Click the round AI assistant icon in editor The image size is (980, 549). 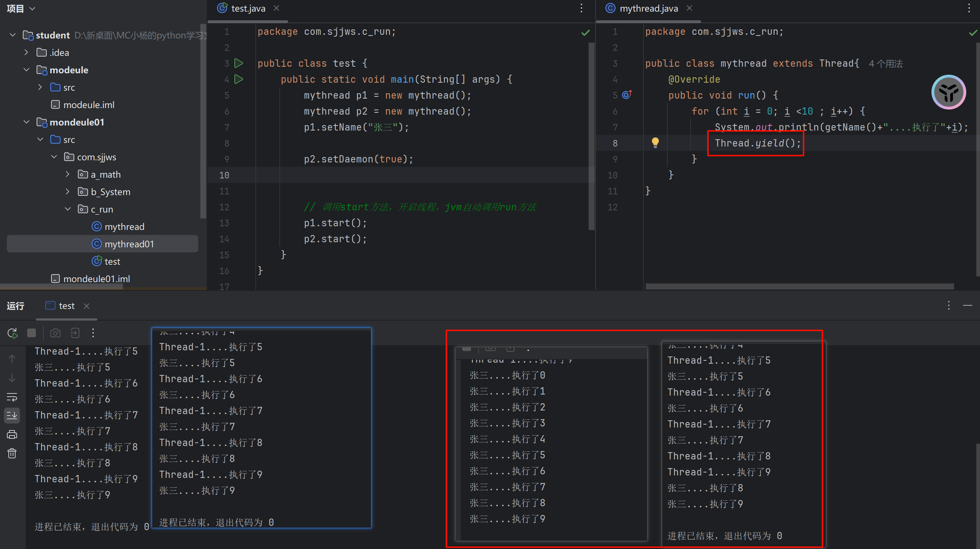948,92
